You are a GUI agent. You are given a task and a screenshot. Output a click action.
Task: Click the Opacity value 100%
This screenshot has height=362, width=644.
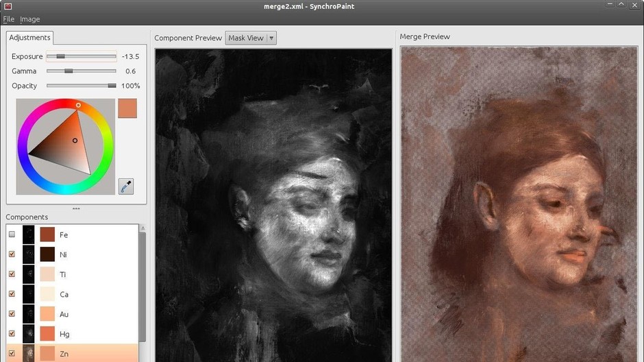[131, 86]
